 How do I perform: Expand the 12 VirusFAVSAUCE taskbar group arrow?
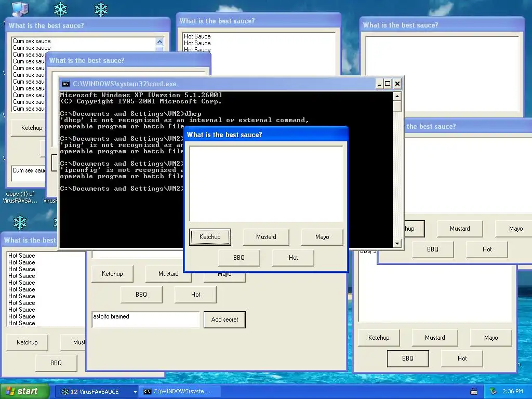click(135, 392)
